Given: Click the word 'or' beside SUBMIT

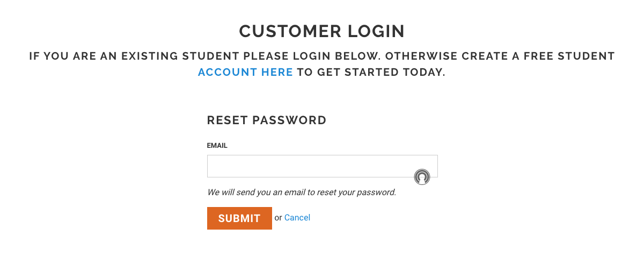Looking at the screenshot, I should pos(278,218).
